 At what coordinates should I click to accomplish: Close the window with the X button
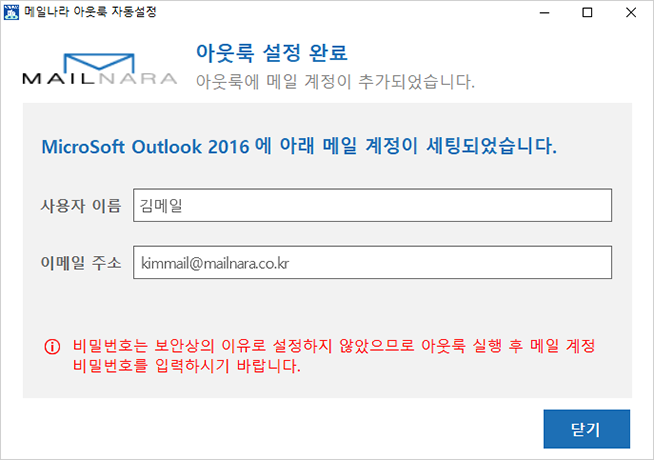click(631, 13)
